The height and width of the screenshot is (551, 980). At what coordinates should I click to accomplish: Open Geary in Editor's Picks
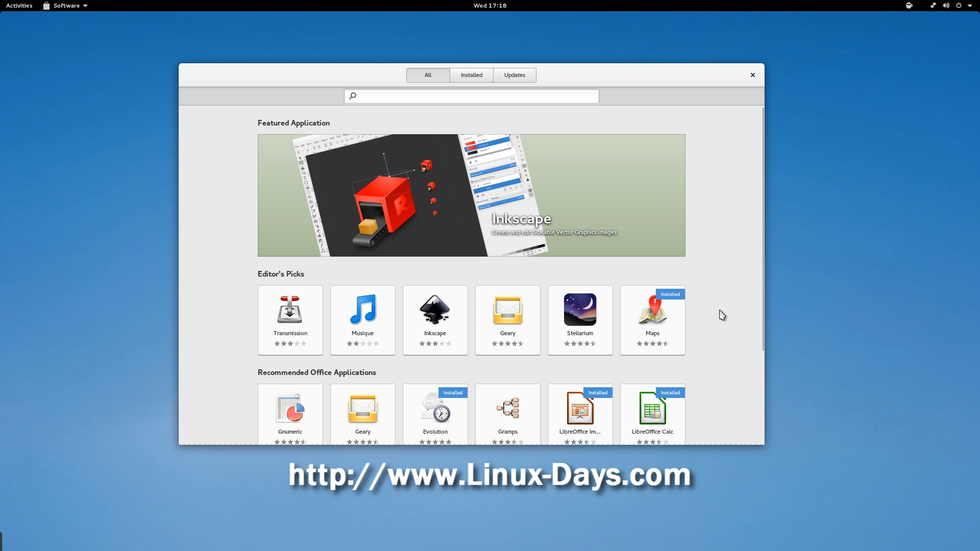(507, 320)
